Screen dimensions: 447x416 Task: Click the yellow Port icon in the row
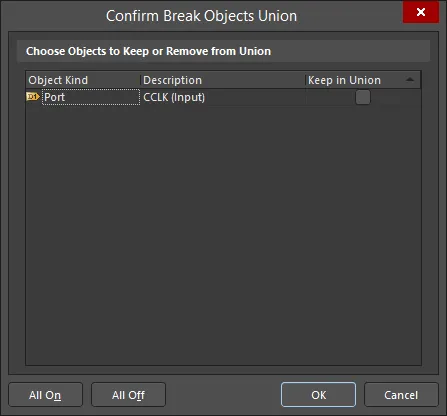(x=33, y=97)
